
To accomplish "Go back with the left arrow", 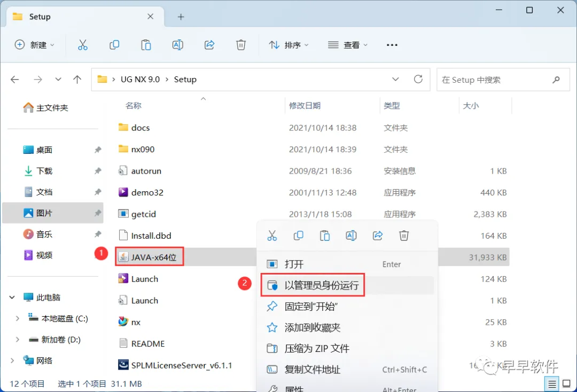I will (x=15, y=80).
